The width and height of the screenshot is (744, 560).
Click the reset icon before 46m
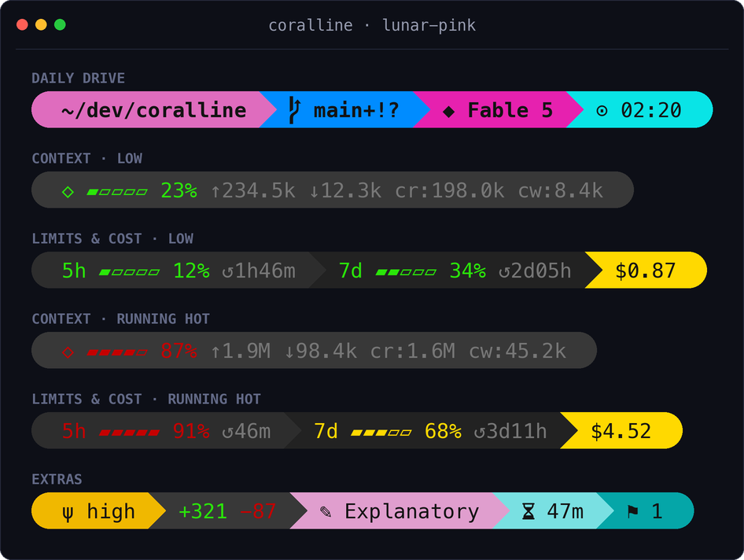coord(228,433)
